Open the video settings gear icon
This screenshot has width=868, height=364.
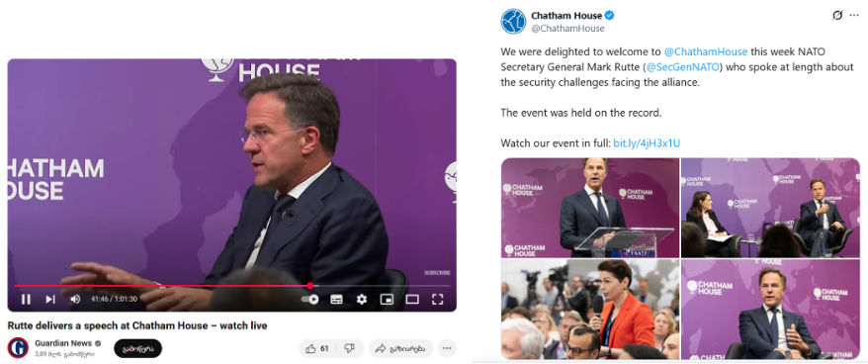362,299
